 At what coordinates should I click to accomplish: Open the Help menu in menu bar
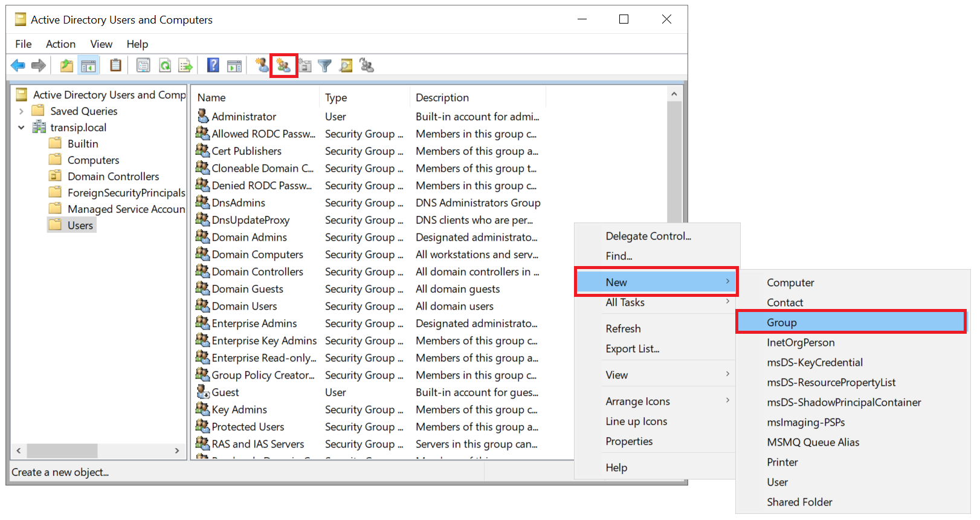coord(137,44)
